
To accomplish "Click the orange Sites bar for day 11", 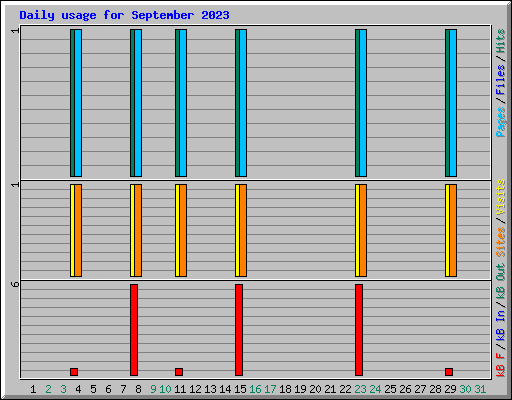I will (183, 230).
